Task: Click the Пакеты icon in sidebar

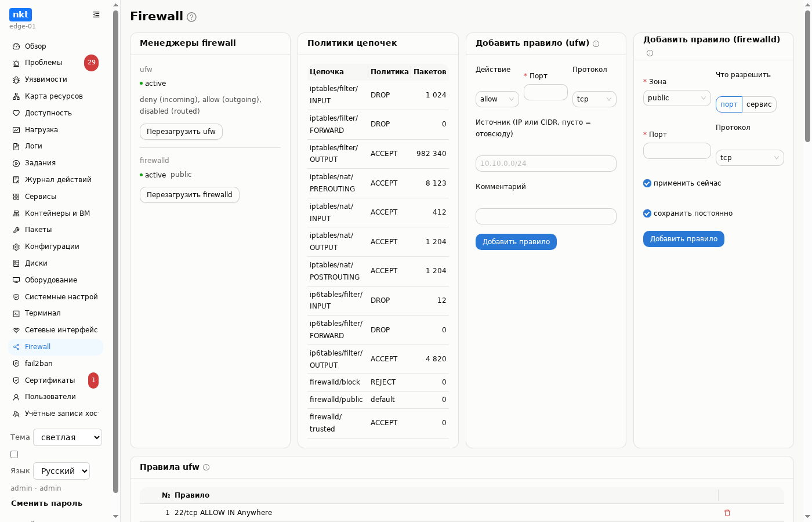Action: pyautogui.click(x=16, y=230)
